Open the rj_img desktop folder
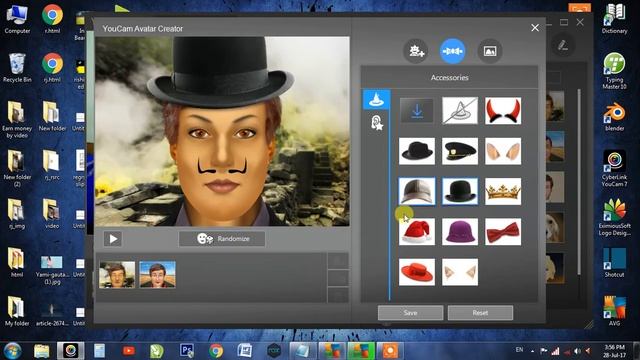 [17, 214]
